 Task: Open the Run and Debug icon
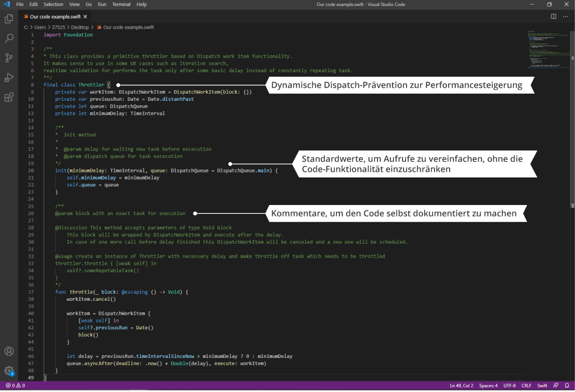[8, 77]
